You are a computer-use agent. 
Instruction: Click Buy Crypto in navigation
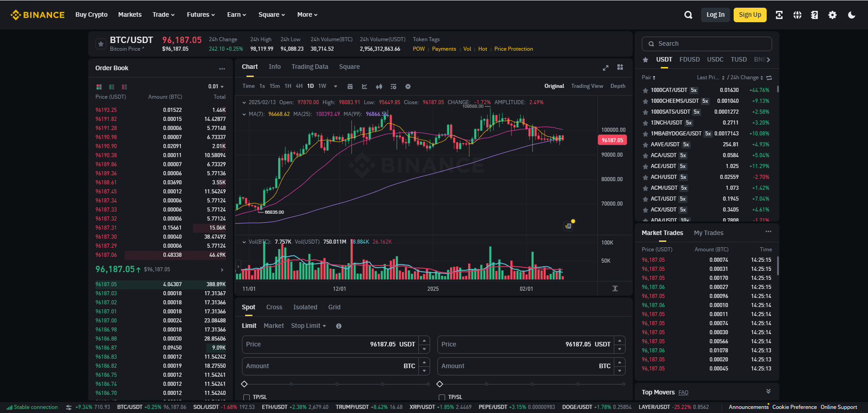tap(91, 14)
